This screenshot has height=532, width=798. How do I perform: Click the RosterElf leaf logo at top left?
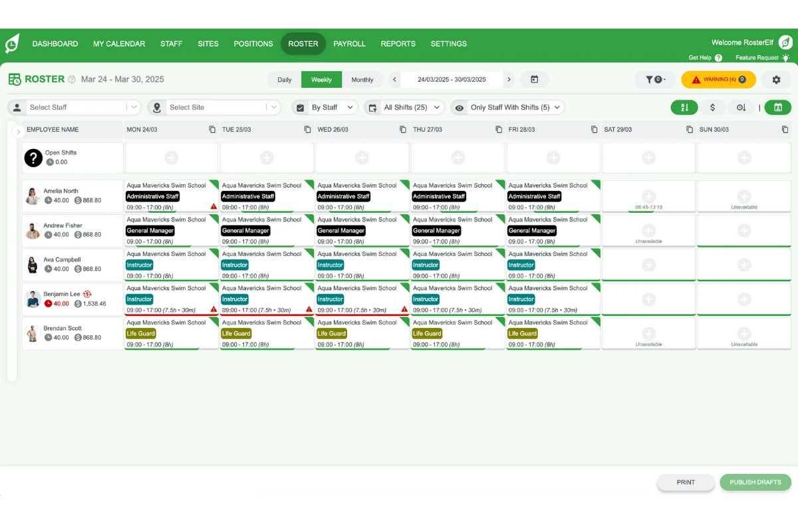pos(12,43)
